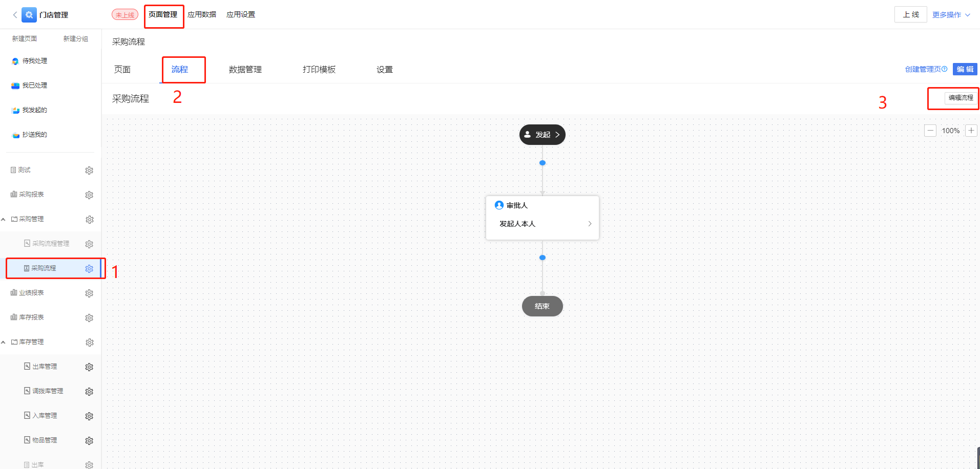Open settings gear for 采购流程管理
The width and height of the screenshot is (980, 469).
pyautogui.click(x=89, y=244)
